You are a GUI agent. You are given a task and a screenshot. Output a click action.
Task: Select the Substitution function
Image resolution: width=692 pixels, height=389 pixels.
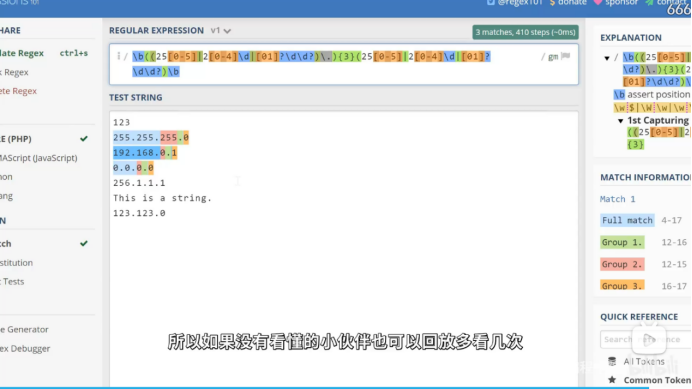tap(17, 262)
